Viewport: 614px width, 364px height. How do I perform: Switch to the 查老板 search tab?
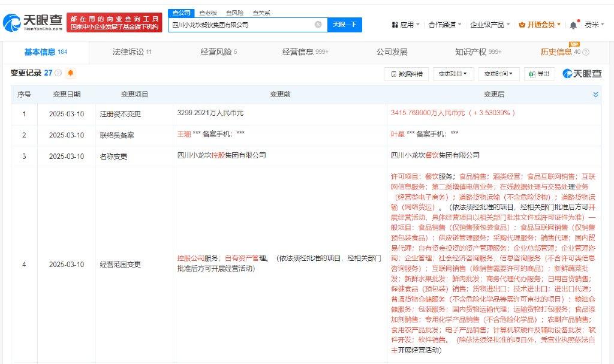208,13
